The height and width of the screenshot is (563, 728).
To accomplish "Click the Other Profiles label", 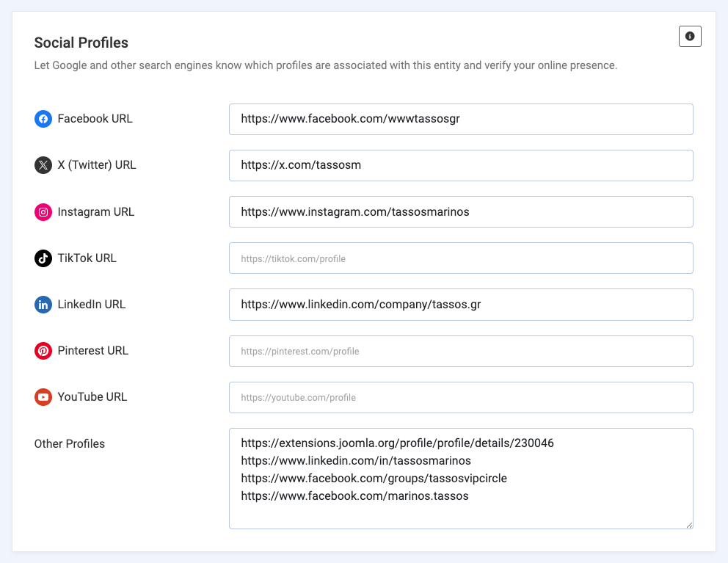I will pyautogui.click(x=70, y=443).
